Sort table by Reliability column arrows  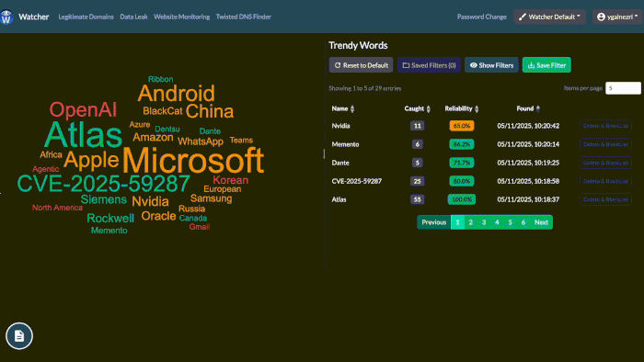click(477, 108)
